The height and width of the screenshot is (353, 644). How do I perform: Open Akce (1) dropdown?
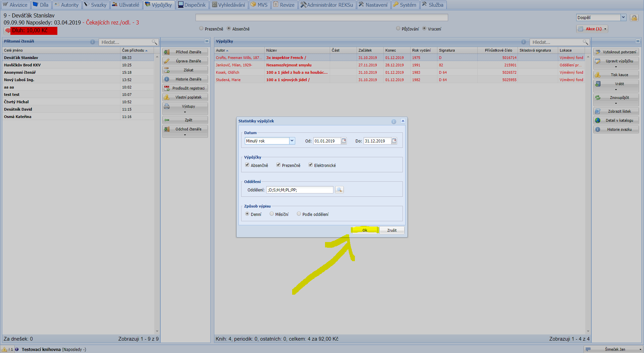(x=592, y=29)
